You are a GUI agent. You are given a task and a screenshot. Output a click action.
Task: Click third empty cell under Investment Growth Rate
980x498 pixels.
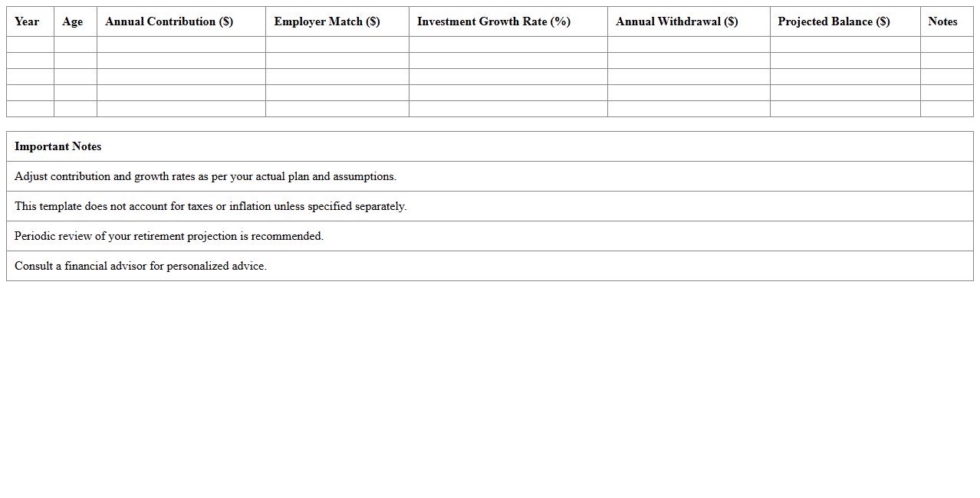[508, 77]
